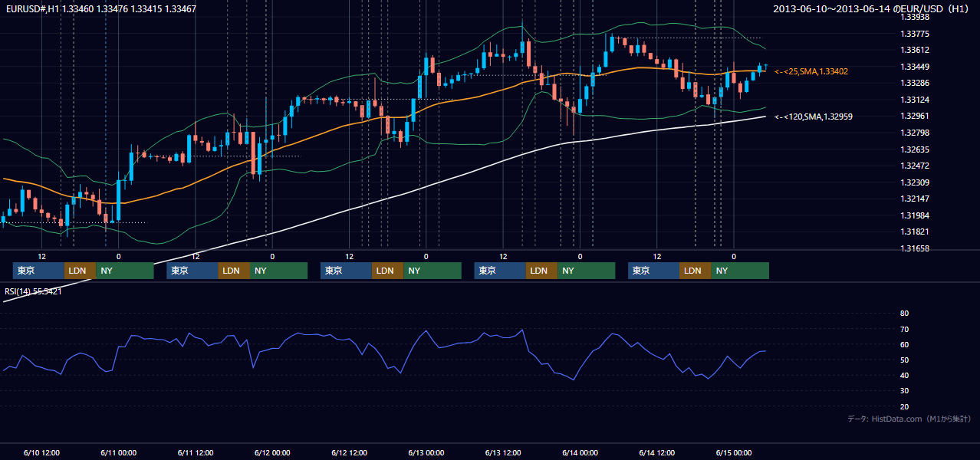
Task: Select the NY session box above 6/13 00:00
Action: click(x=432, y=271)
